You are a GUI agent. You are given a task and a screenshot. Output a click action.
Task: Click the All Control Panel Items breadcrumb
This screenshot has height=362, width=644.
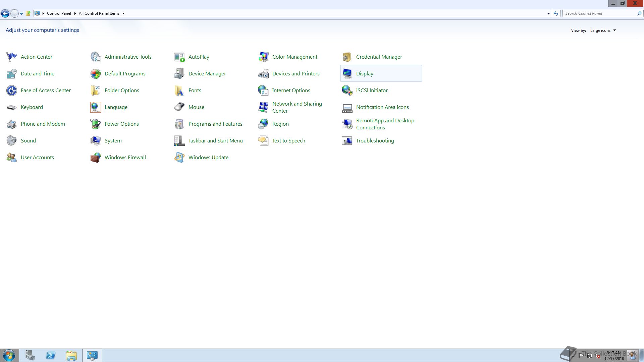click(99, 14)
